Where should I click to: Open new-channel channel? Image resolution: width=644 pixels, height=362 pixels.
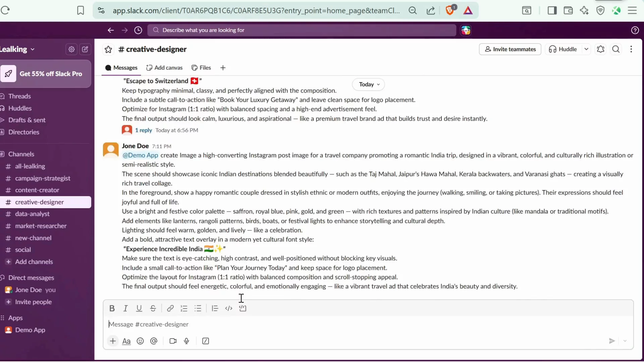[33, 238]
